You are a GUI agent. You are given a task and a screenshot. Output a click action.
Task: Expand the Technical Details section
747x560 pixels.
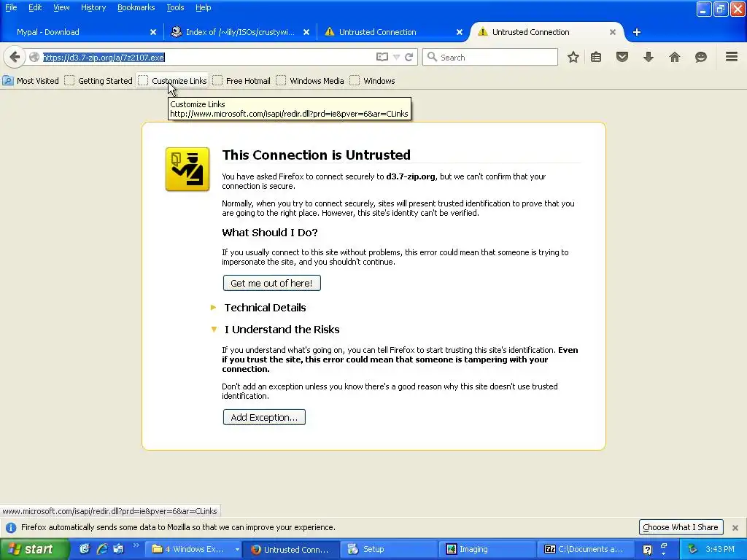pos(265,308)
